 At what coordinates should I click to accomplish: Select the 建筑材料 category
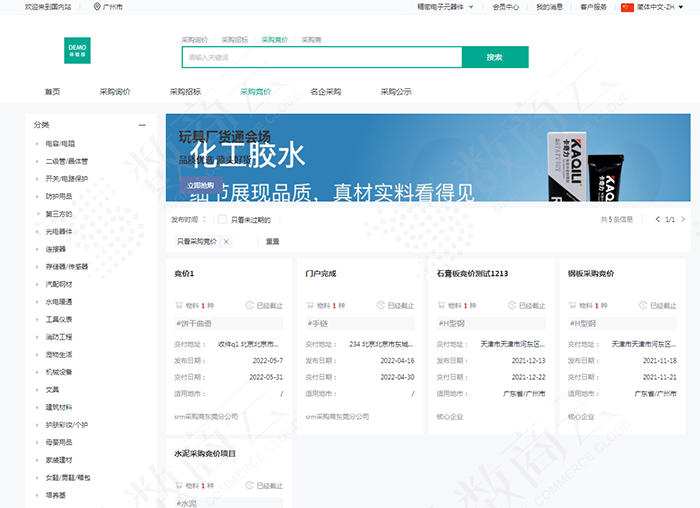click(59, 407)
